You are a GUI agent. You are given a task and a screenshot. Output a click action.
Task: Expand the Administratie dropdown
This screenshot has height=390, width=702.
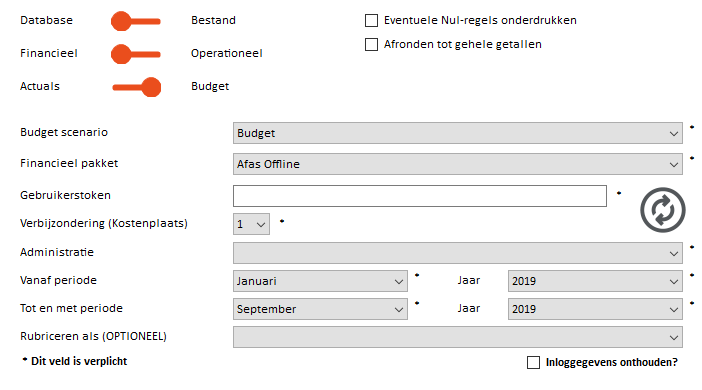point(458,253)
